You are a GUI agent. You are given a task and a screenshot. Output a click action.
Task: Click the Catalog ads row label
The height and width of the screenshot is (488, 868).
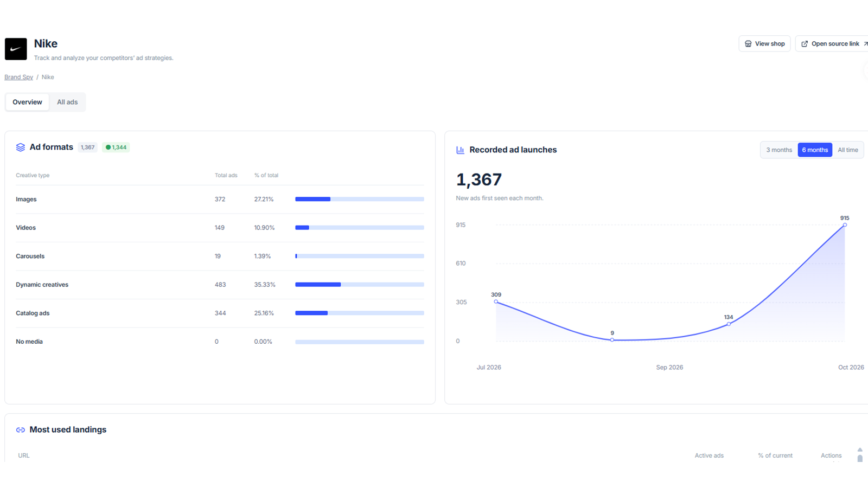[x=33, y=313]
